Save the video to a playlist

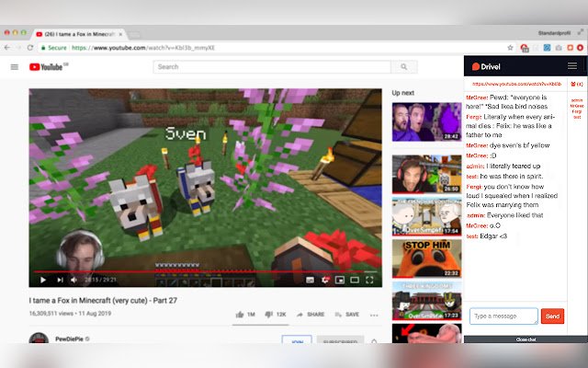347,315
